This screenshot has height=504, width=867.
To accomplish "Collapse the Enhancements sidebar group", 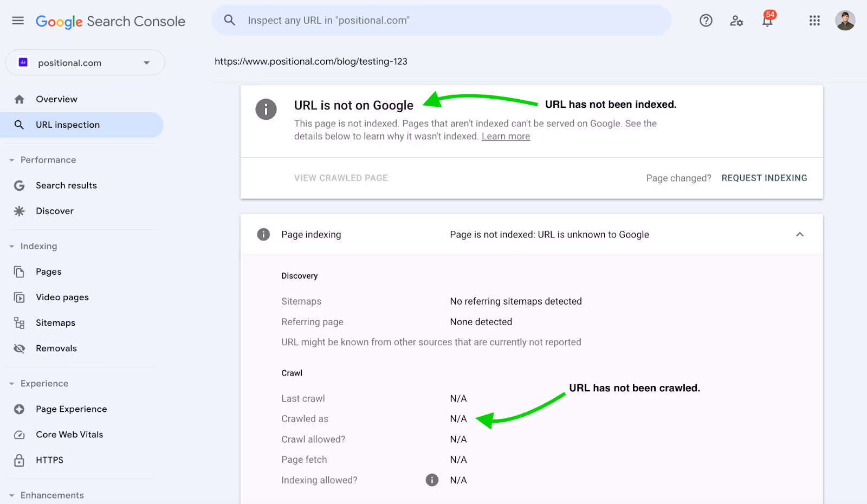I will 11,495.
